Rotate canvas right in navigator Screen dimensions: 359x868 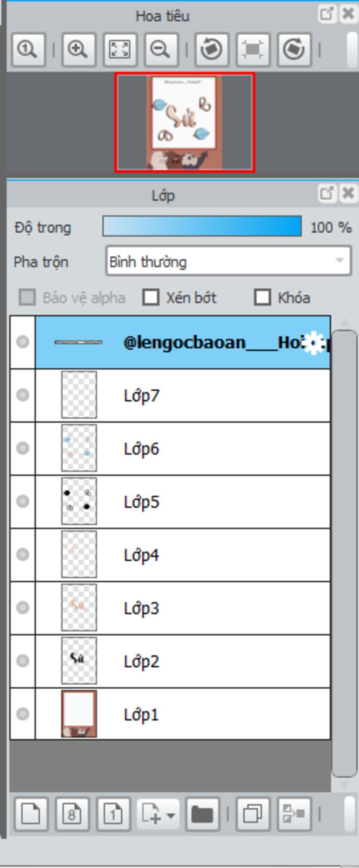(x=294, y=50)
